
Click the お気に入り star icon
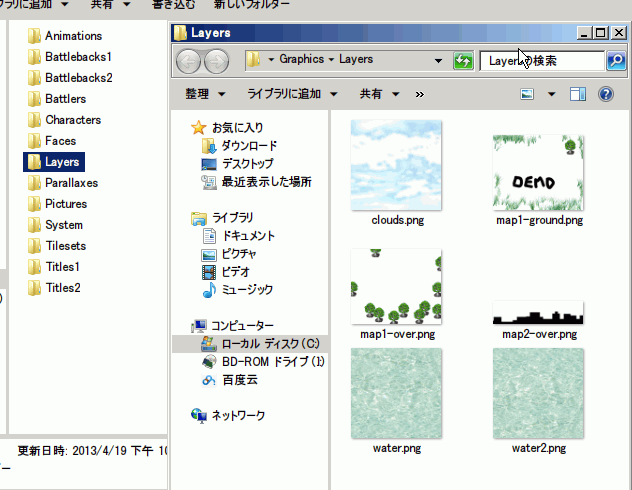click(198, 128)
